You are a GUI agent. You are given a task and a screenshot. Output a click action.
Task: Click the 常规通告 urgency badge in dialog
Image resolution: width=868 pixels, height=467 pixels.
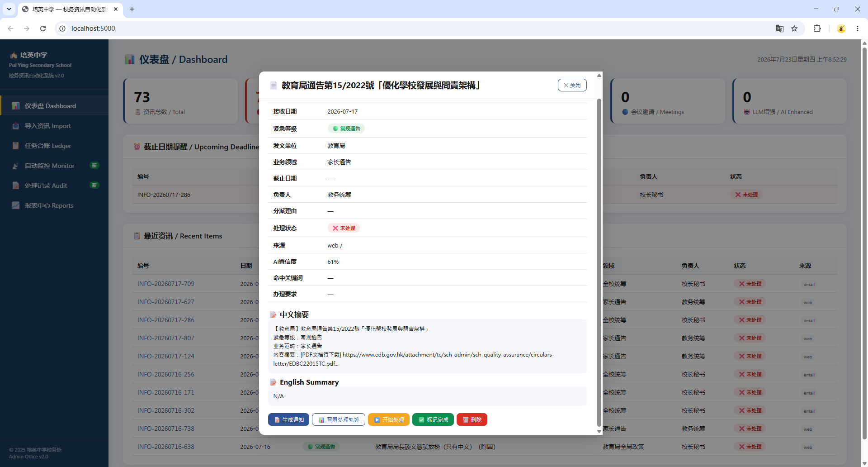coord(346,129)
